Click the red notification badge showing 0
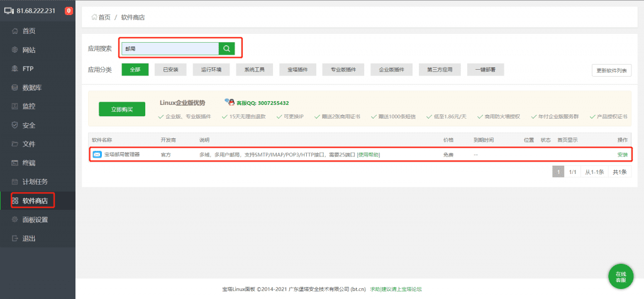 click(69, 11)
